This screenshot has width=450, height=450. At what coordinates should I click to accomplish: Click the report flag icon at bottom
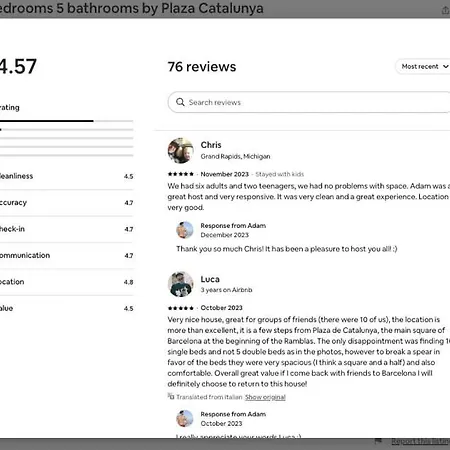click(378, 441)
